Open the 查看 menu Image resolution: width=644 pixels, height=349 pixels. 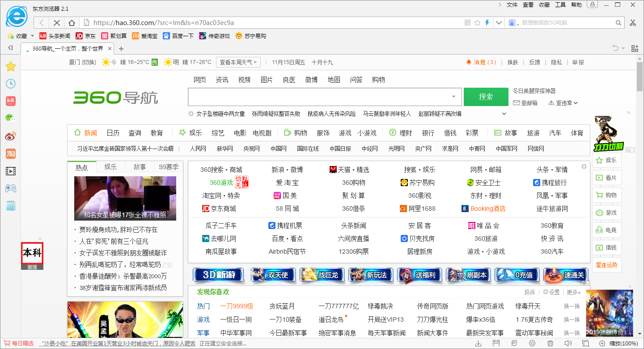click(x=528, y=4)
